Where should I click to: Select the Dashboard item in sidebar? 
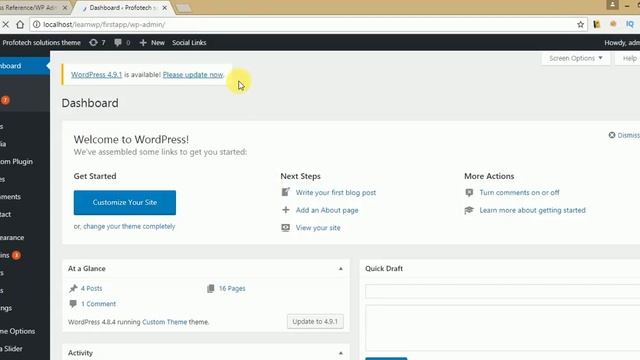tap(24, 66)
